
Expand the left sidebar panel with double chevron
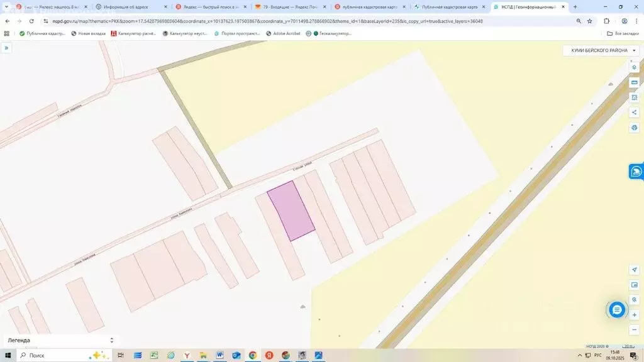point(6,48)
